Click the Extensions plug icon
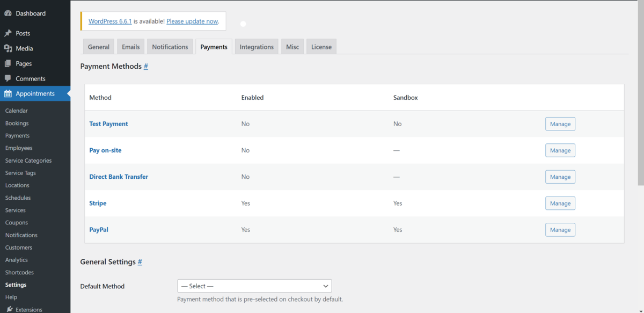Viewport: 644px width, 313px height. click(10, 309)
